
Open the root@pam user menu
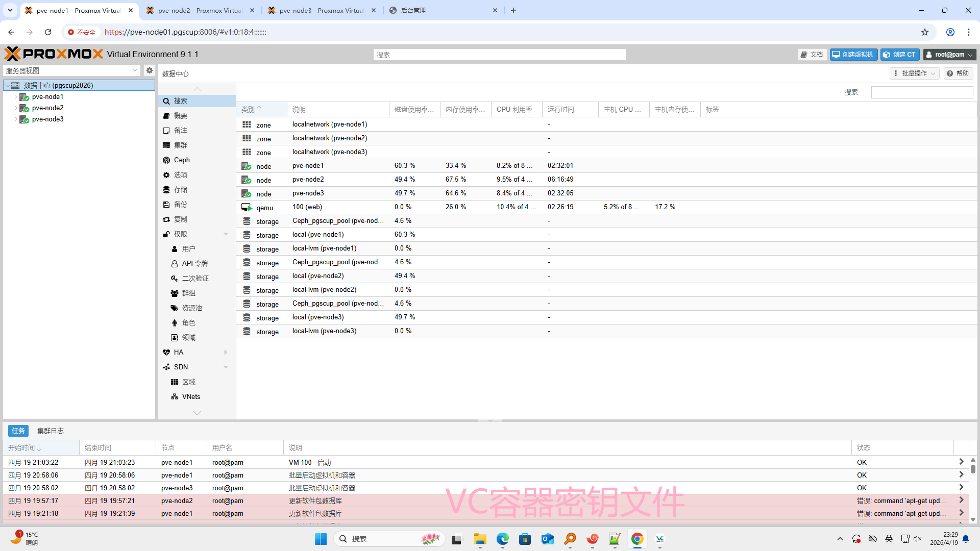949,54
